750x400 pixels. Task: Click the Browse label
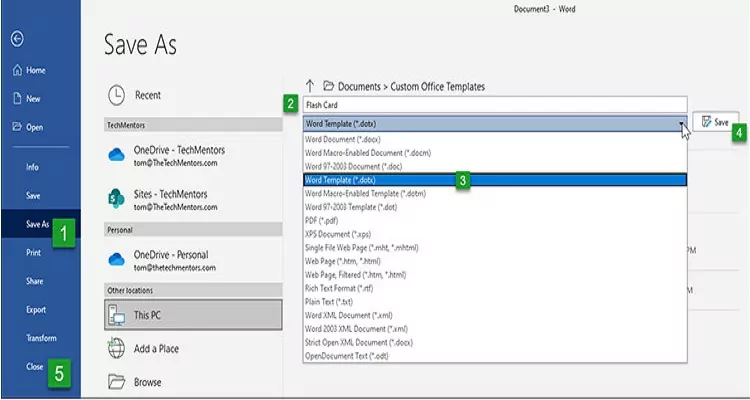pos(147,382)
